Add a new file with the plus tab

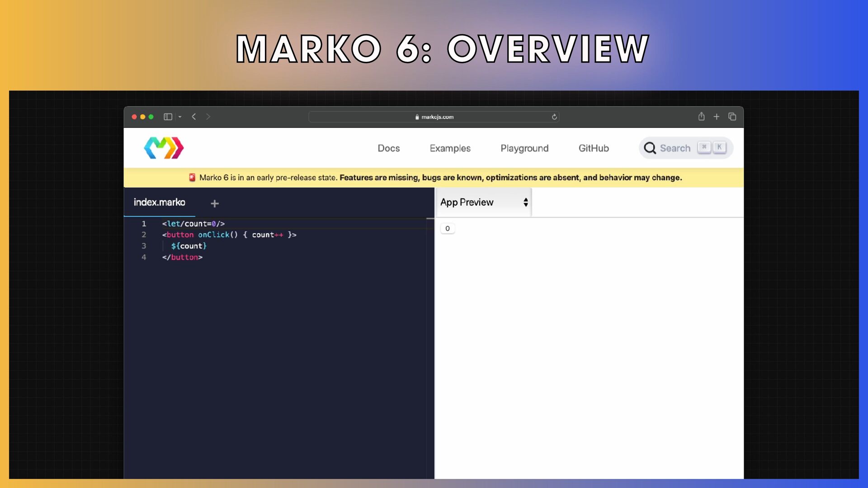(215, 203)
